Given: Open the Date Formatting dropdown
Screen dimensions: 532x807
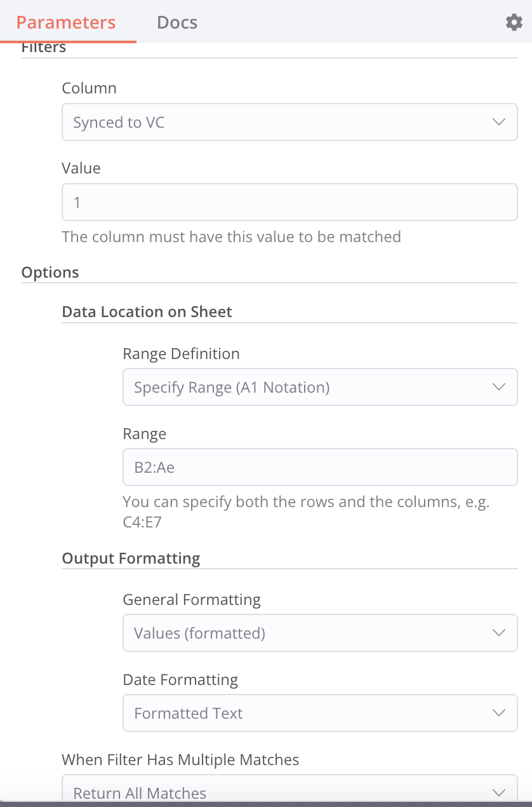Looking at the screenshot, I should (x=311, y=713).
